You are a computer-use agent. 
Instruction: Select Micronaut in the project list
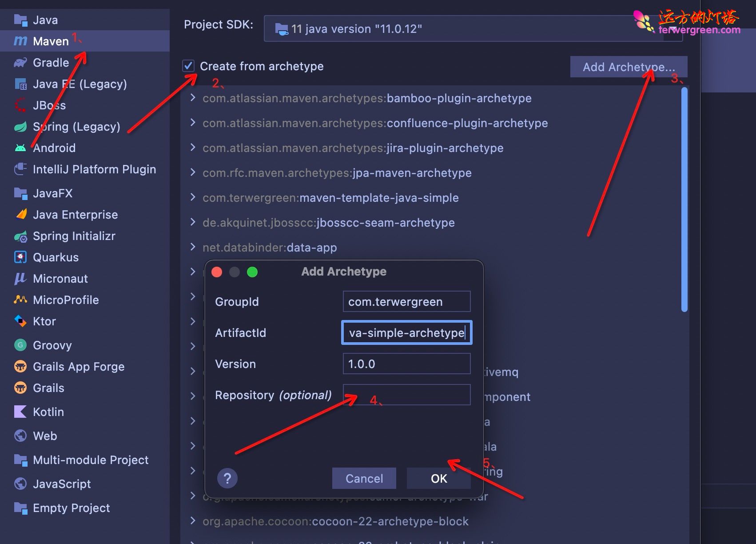point(84,278)
